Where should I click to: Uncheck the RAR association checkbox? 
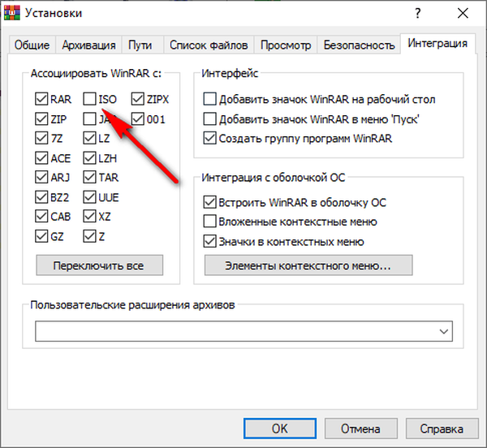(x=42, y=100)
